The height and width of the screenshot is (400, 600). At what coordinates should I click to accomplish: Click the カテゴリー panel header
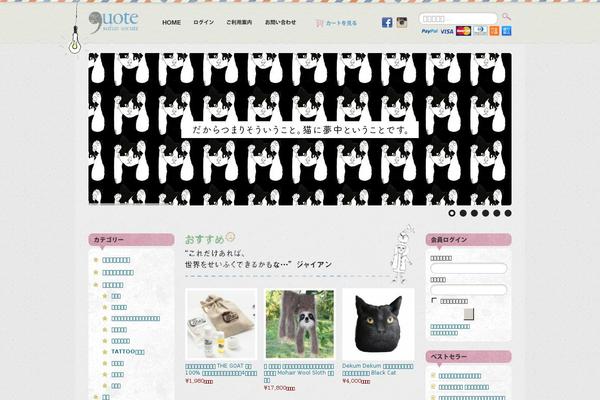point(131,240)
